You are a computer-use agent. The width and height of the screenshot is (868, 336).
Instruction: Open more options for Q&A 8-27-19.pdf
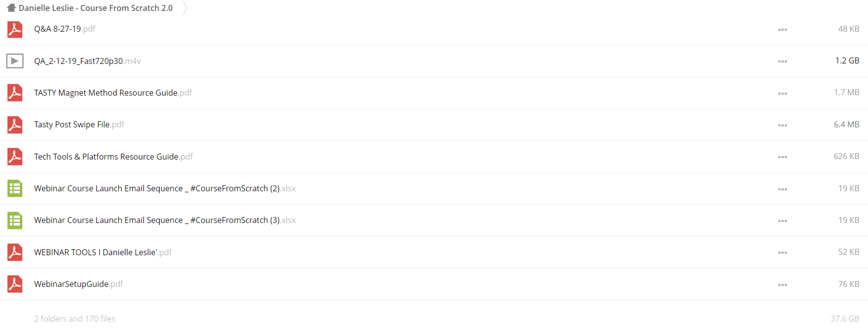click(783, 30)
